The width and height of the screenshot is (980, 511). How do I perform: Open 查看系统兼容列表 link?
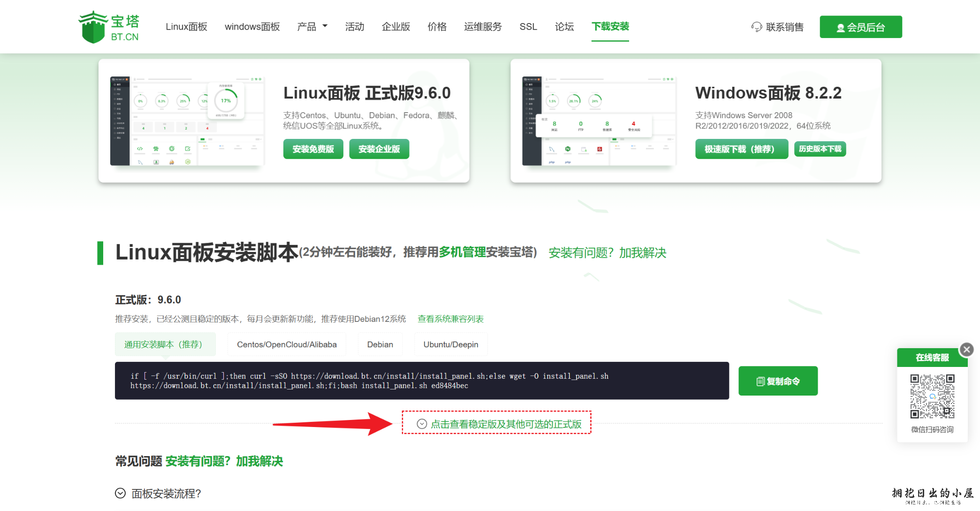point(450,319)
